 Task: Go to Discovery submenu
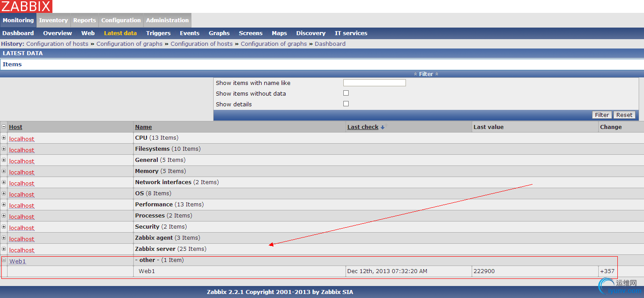coord(311,33)
